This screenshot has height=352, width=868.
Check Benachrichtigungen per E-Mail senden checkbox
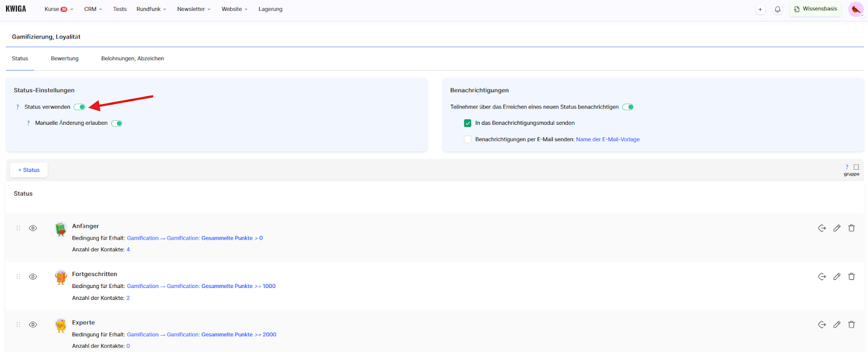pyautogui.click(x=468, y=139)
